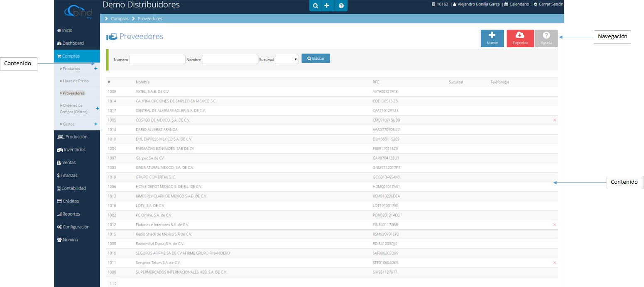The width and height of the screenshot is (644, 287).
Task: Open Dashboard in the sidebar
Action: [71, 43]
